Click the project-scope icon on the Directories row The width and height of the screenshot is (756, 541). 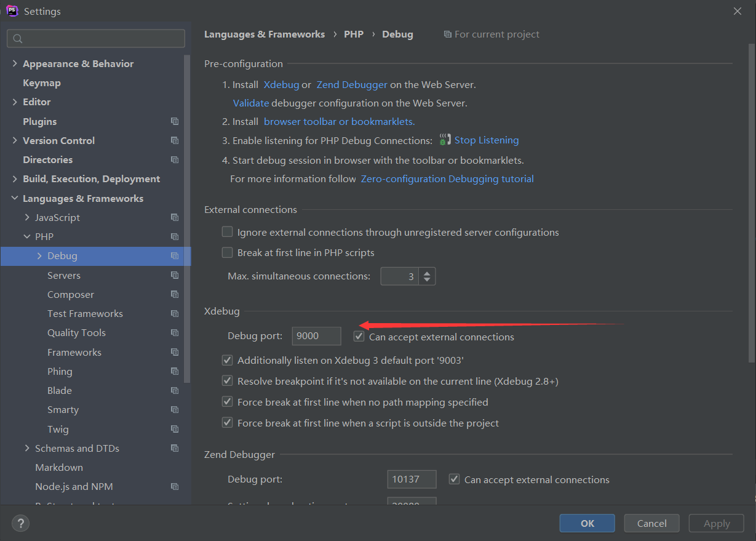pos(175,160)
